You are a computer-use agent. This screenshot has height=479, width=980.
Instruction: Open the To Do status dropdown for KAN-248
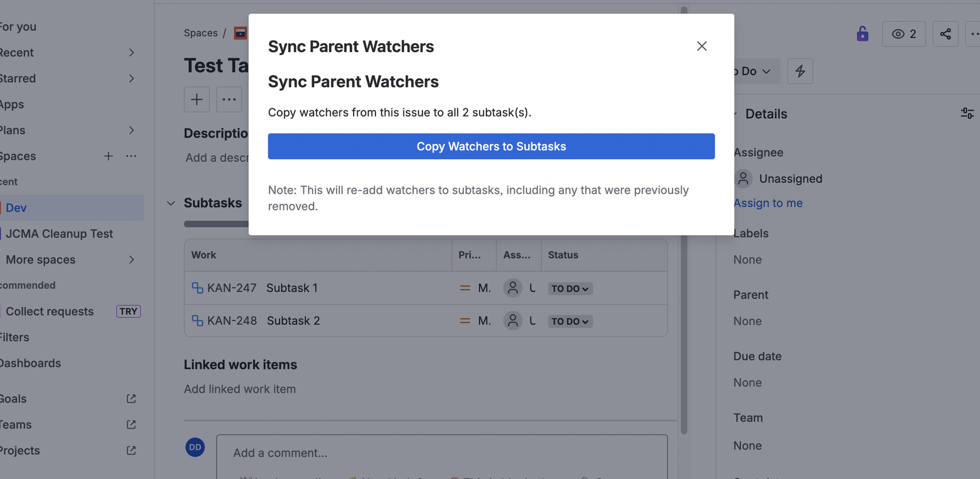tap(570, 321)
